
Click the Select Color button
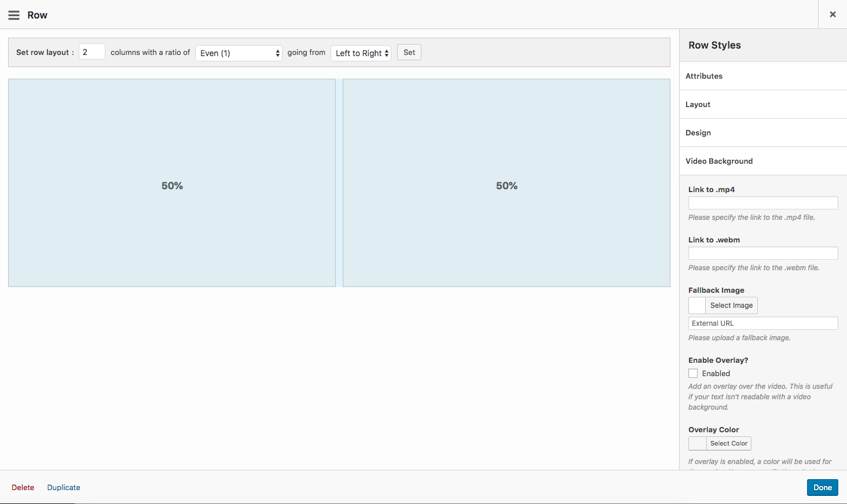[x=729, y=443]
